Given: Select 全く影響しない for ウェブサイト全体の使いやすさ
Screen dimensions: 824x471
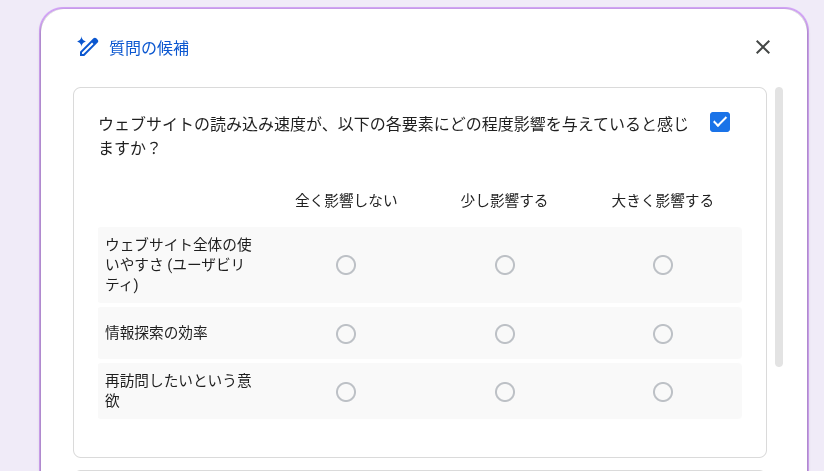Looking at the screenshot, I should coord(346,265).
